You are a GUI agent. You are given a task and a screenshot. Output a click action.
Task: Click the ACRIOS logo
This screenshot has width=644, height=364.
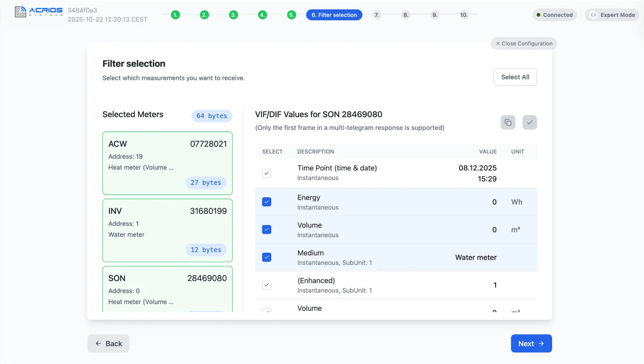[x=38, y=12]
